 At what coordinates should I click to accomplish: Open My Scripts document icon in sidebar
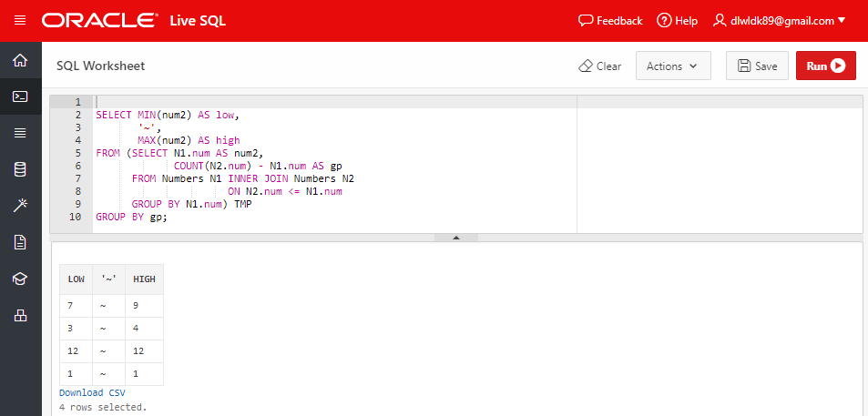20,242
